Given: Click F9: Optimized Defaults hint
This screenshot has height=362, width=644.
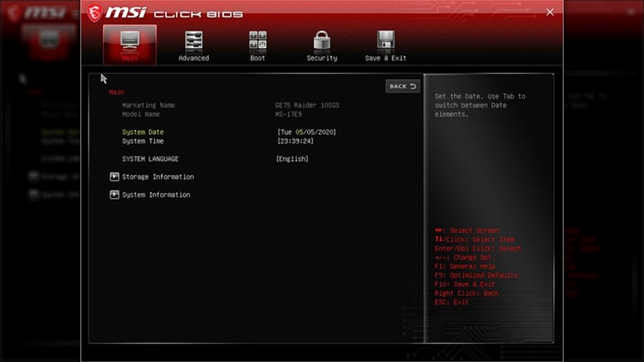Looking at the screenshot, I should click(x=476, y=275).
